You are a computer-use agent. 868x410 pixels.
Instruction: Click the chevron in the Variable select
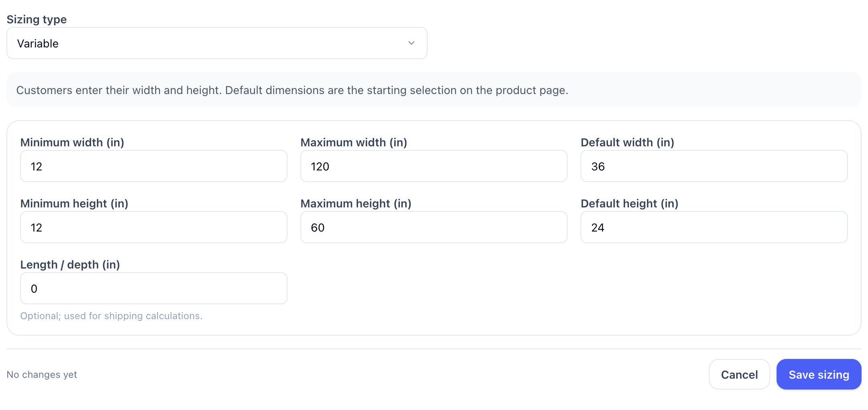tap(411, 43)
